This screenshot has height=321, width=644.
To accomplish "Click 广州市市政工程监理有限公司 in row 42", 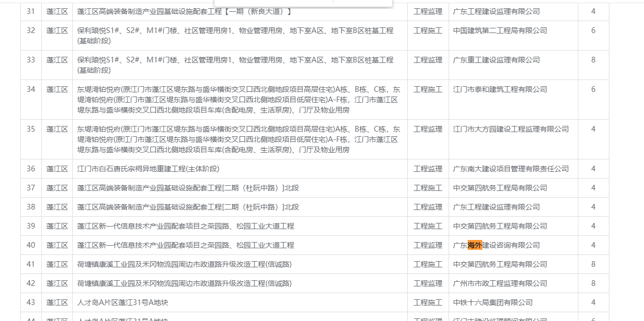I will point(500,283).
